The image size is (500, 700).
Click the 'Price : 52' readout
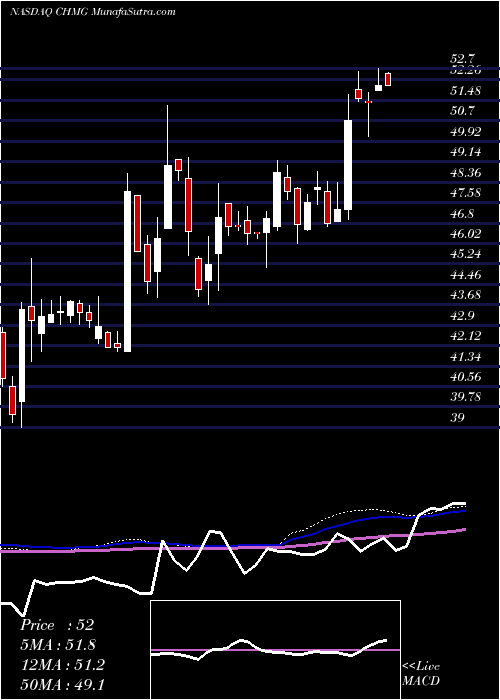tap(57, 625)
